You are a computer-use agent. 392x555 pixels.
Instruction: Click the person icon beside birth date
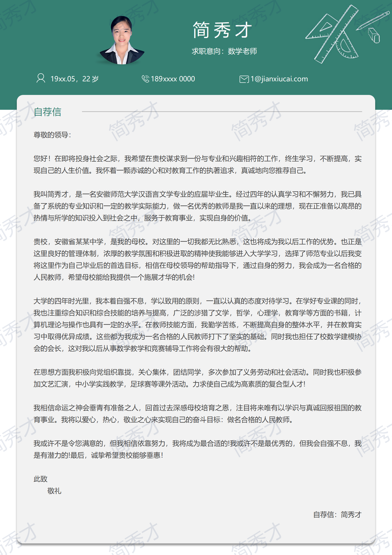pyautogui.click(x=41, y=78)
